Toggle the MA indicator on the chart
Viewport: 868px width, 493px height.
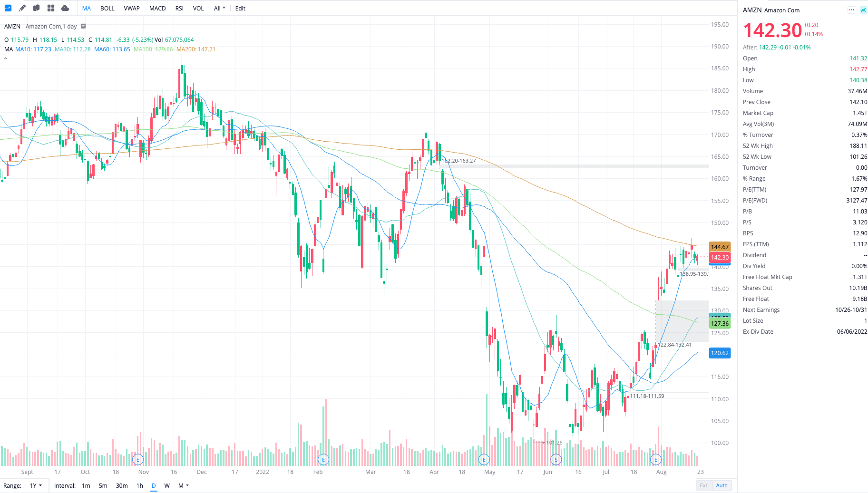click(x=86, y=8)
